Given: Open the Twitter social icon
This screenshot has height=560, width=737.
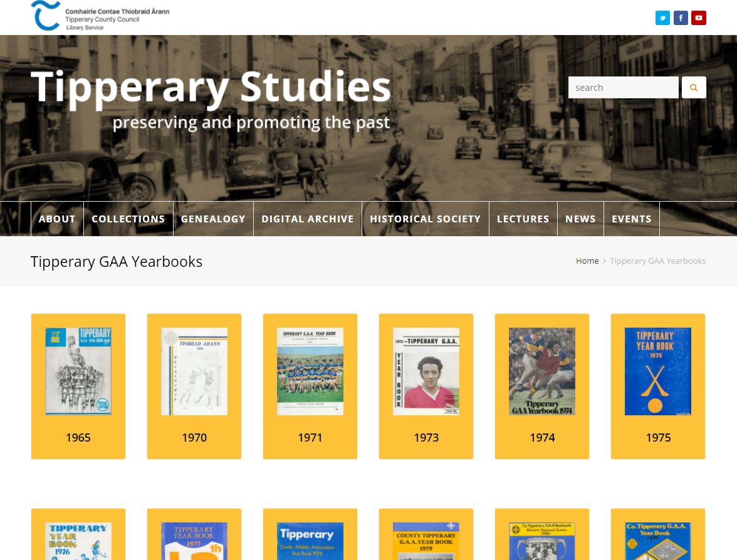Looking at the screenshot, I should coord(662,18).
